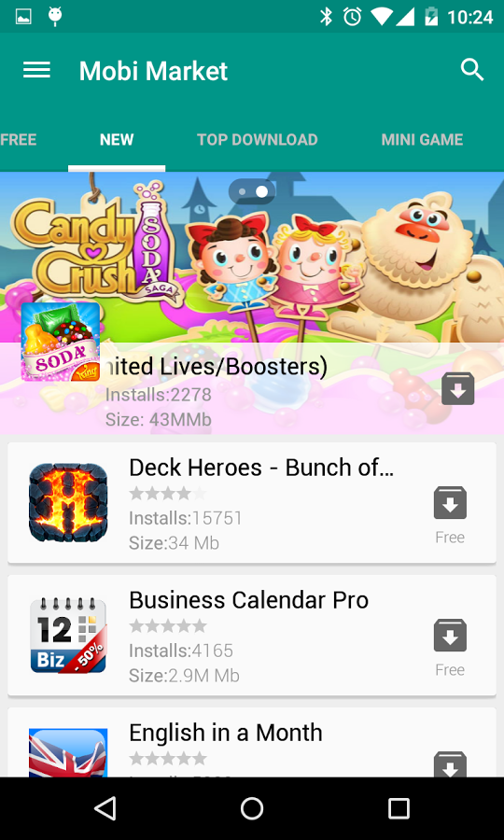Download Deck Heroes via its install icon

(x=450, y=502)
